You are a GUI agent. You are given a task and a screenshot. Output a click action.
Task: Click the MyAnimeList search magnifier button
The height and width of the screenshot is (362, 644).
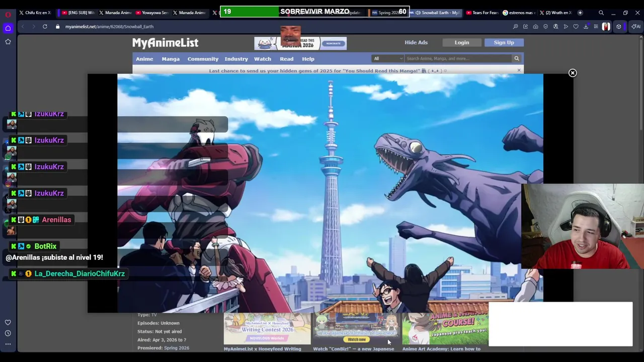pyautogui.click(x=516, y=58)
